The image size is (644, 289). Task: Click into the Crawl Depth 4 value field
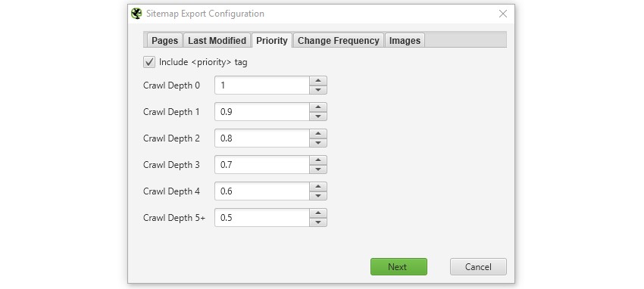(262, 191)
